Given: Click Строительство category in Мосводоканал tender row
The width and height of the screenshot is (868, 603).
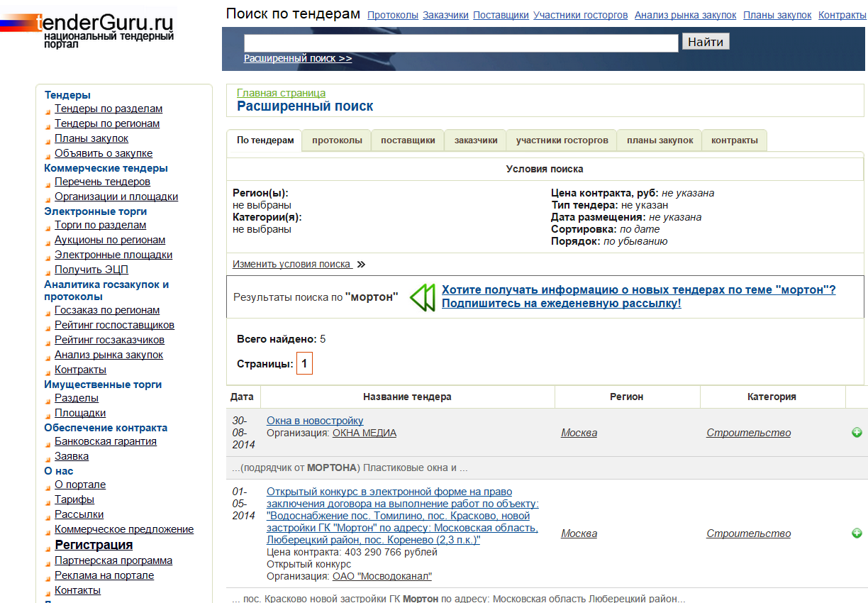Looking at the screenshot, I should (x=748, y=533).
